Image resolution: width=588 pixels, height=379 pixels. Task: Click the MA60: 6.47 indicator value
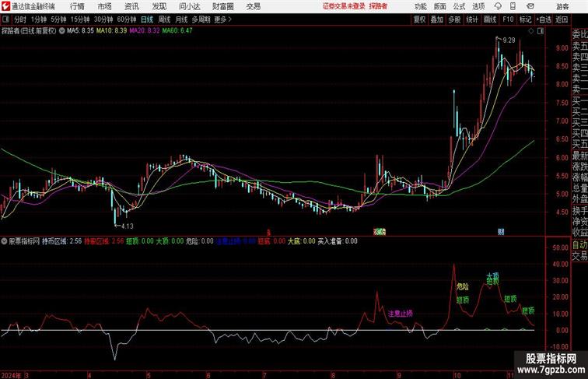(x=177, y=31)
